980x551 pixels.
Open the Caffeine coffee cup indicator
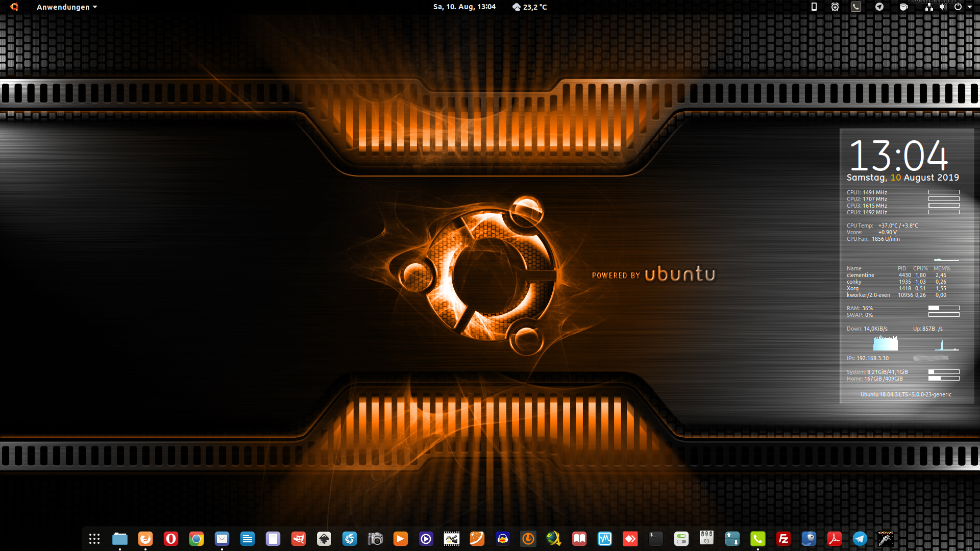903,7
